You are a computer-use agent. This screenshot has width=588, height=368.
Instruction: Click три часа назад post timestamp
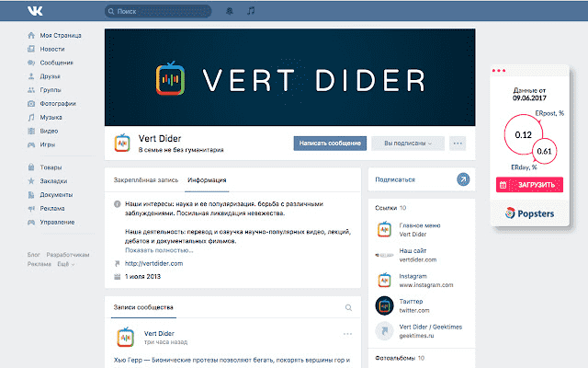point(165,342)
